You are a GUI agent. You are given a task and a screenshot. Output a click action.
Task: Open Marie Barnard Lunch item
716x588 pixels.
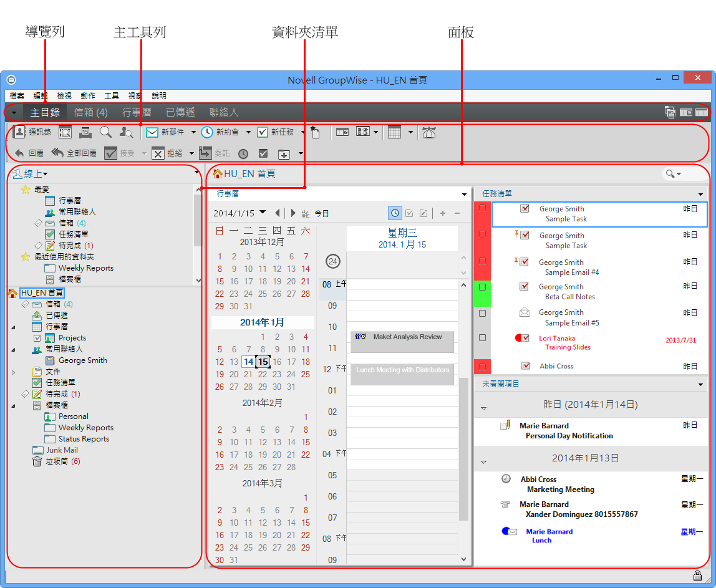tap(589, 536)
